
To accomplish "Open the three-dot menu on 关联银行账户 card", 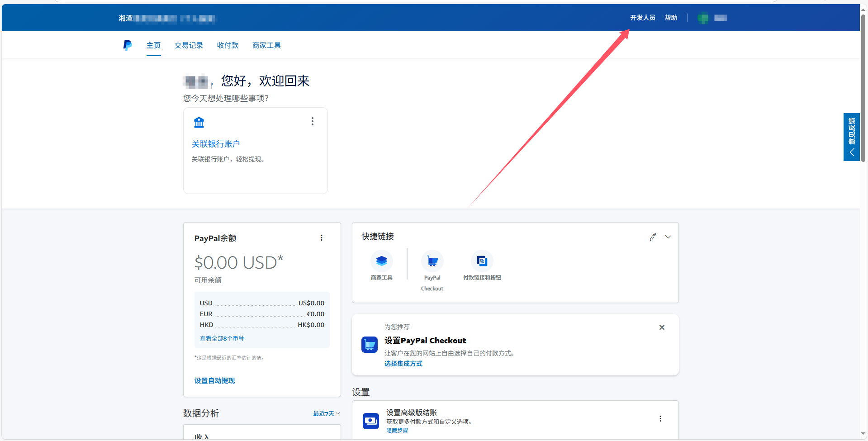I will point(312,121).
